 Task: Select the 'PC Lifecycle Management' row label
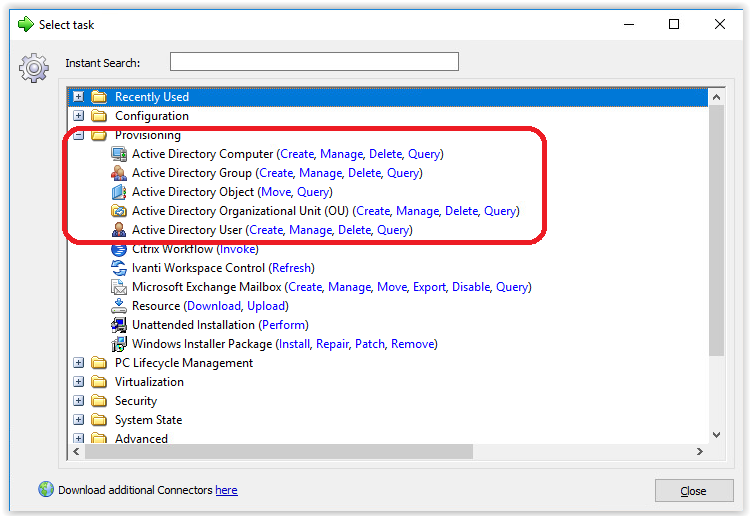[184, 363]
